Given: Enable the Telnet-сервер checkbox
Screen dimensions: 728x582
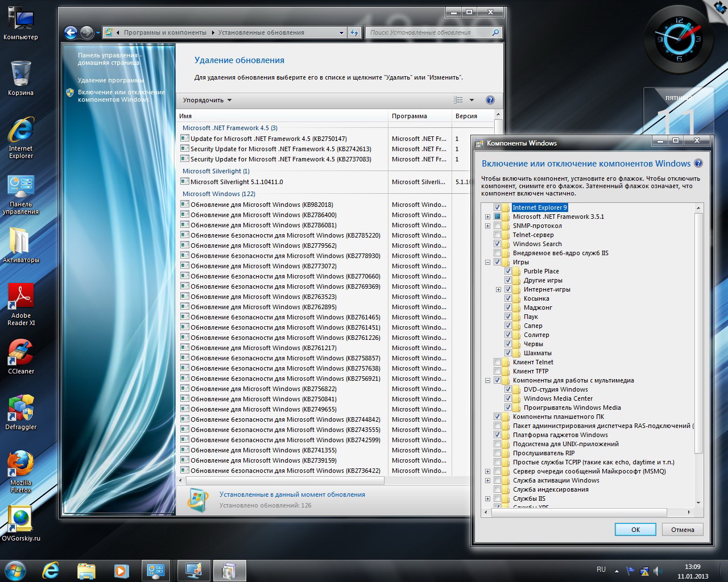Looking at the screenshot, I should (498, 235).
